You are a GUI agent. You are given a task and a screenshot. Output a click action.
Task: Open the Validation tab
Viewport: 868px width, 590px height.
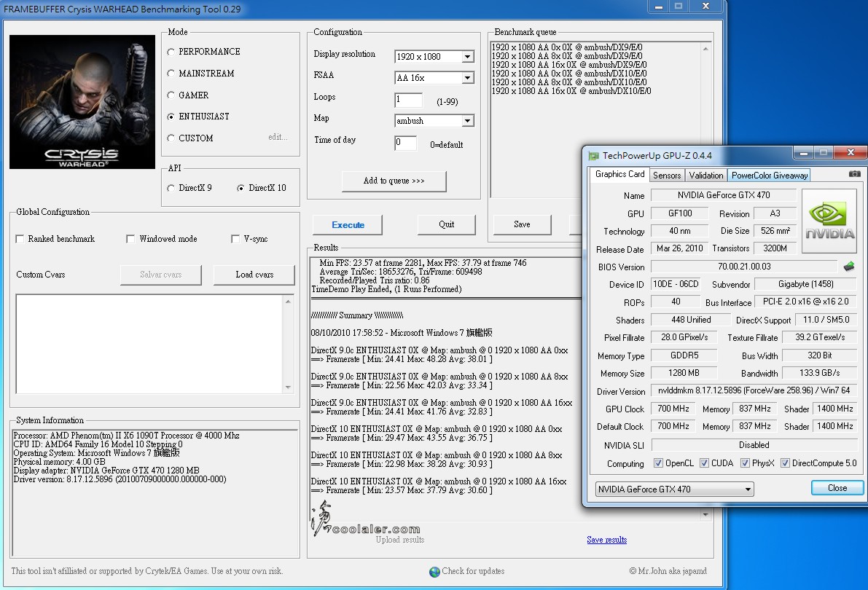(x=705, y=176)
